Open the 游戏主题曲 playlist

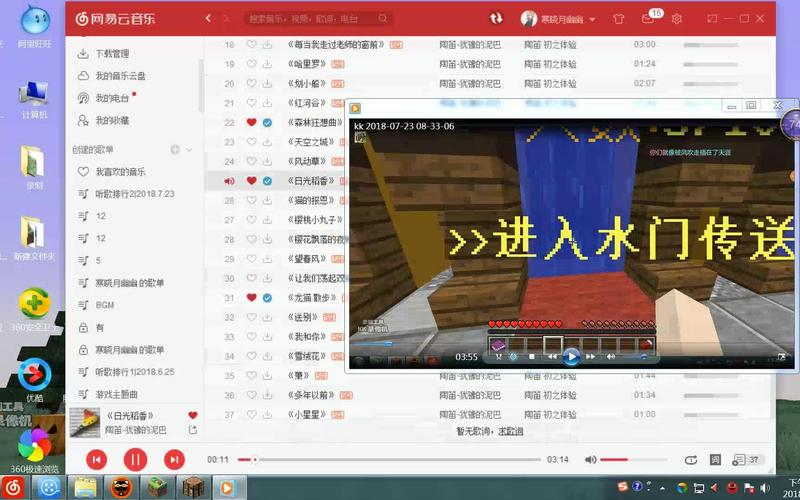point(116,394)
